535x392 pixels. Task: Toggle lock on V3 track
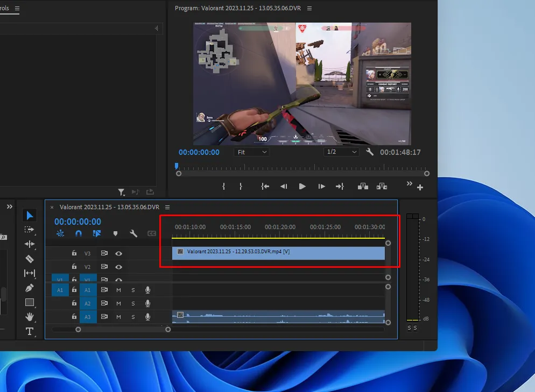(x=74, y=253)
